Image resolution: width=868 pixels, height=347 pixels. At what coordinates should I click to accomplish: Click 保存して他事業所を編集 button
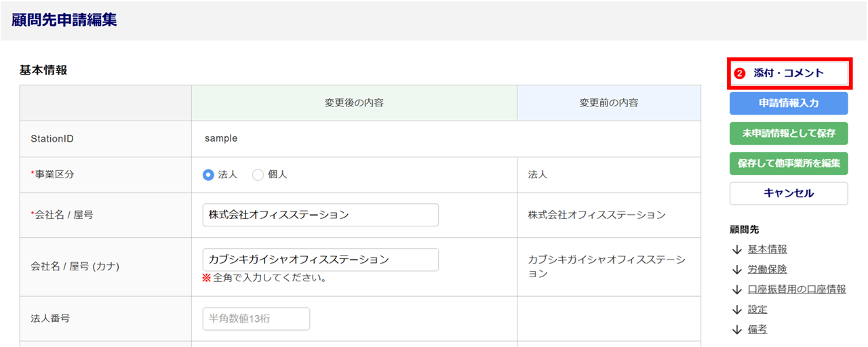[789, 163]
